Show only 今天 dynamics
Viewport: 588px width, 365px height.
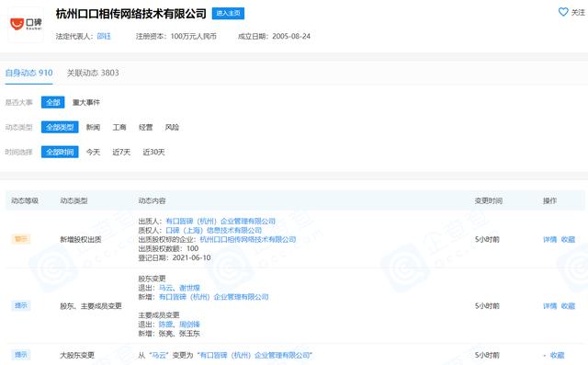pos(93,152)
